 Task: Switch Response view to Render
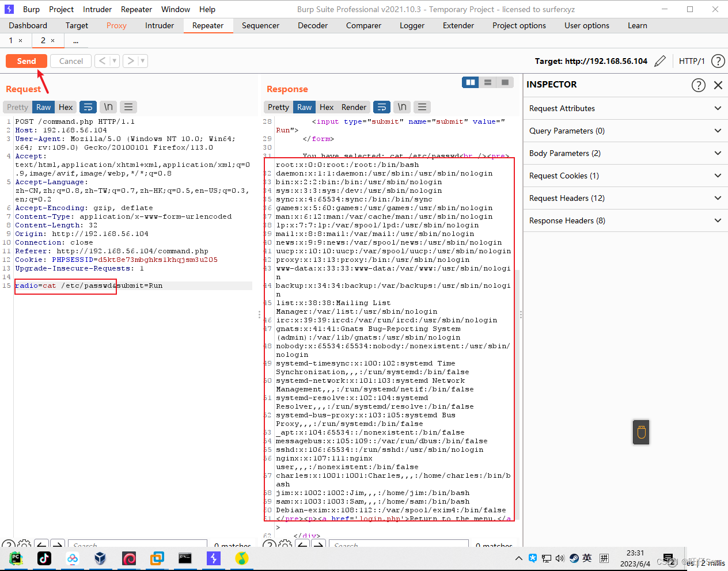click(x=354, y=107)
